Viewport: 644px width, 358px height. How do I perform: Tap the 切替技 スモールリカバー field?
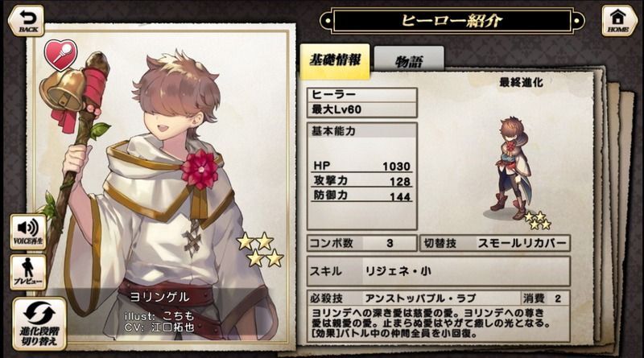(495, 243)
